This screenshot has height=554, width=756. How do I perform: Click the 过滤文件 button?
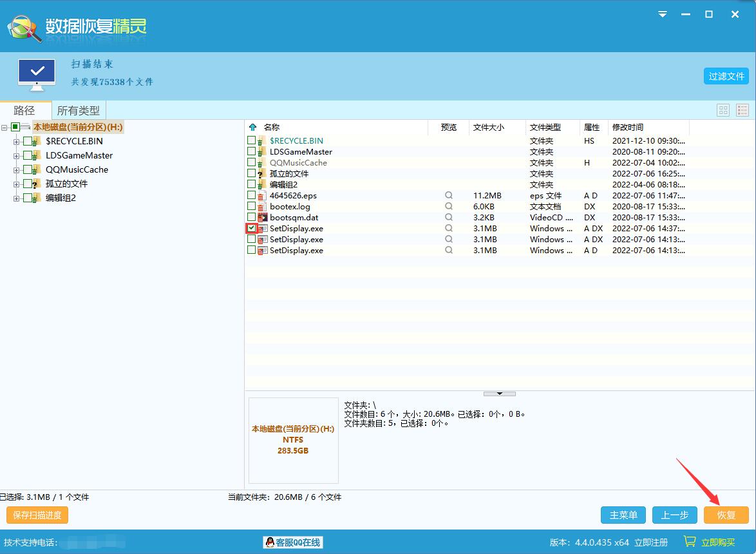tap(726, 76)
